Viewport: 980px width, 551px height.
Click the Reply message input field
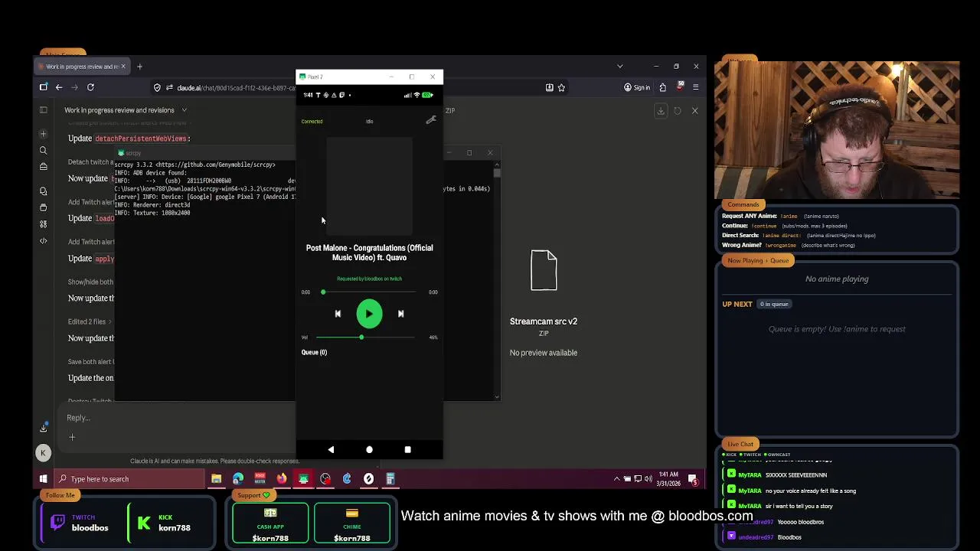point(176,418)
